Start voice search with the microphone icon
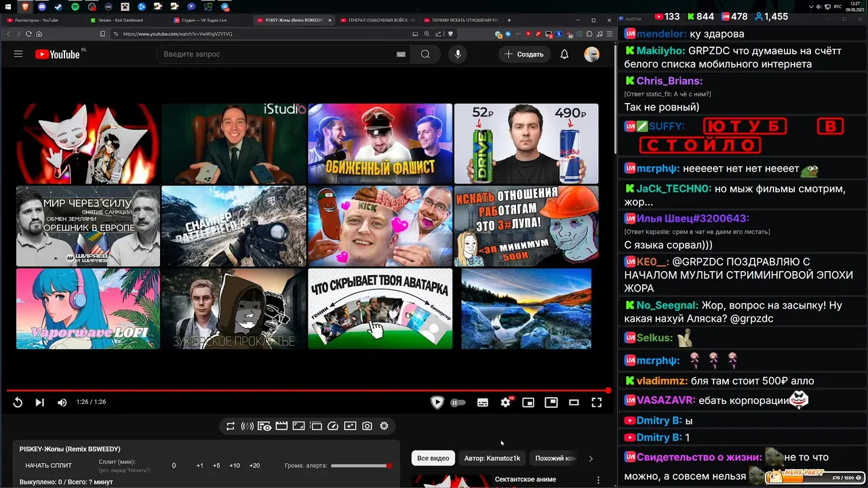 458,54
